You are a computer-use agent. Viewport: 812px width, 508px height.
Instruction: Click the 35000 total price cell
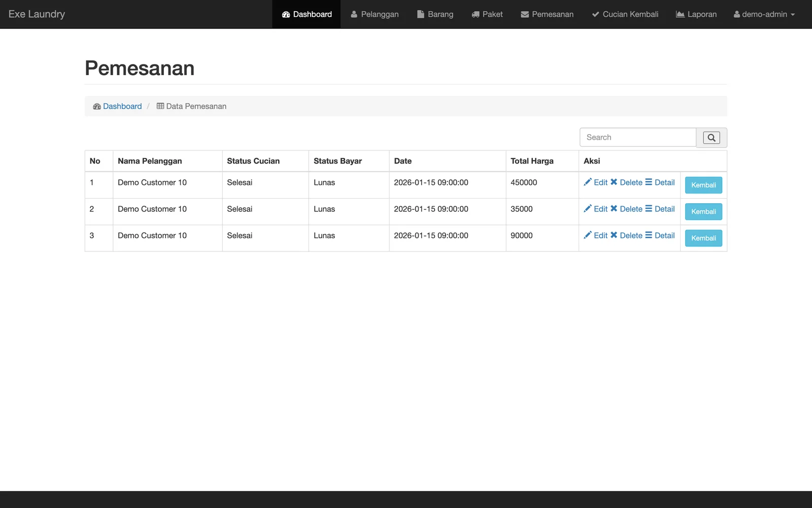click(x=542, y=211)
